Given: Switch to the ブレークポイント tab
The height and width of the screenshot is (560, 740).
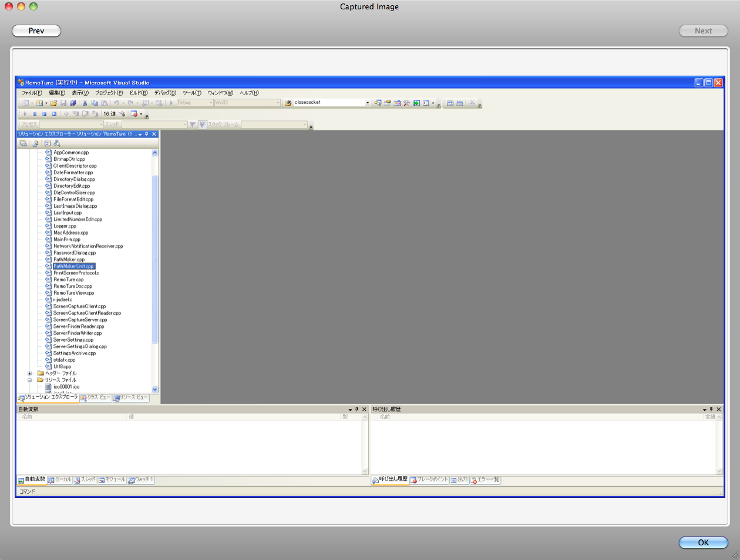Looking at the screenshot, I should 429,480.
